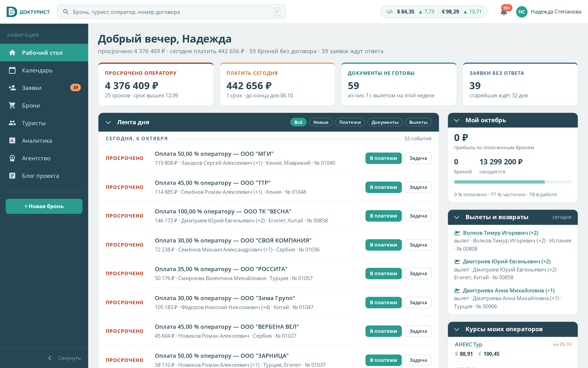Select the Всё filter chip
588x368 pixels.
pos(298,122)
